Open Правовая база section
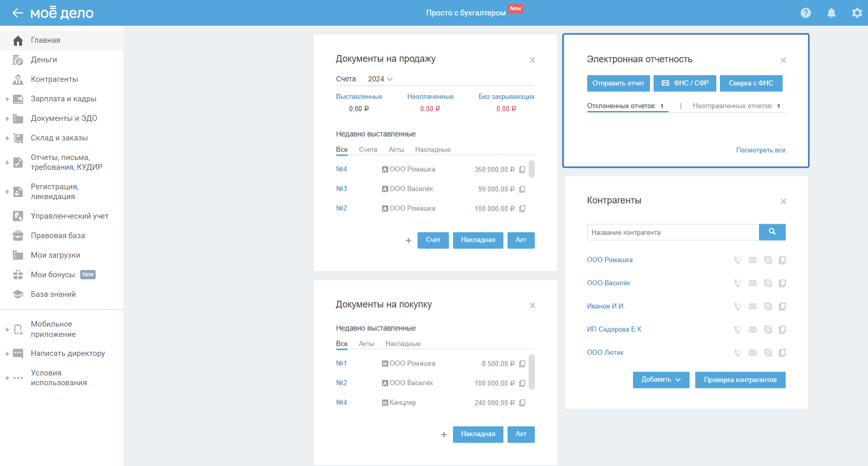 [x=62, y=236]
